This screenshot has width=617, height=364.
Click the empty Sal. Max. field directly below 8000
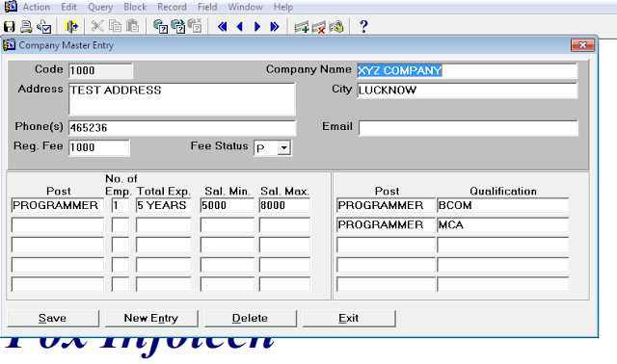pos(284,225)
